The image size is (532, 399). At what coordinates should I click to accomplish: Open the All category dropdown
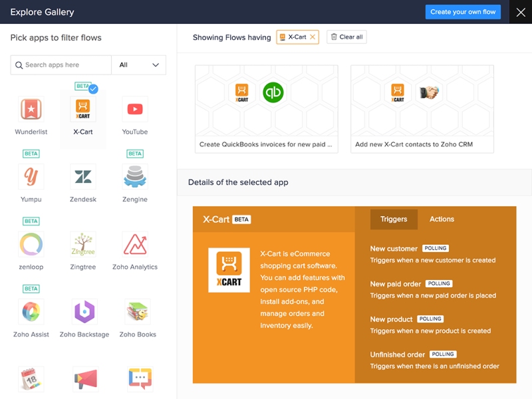pyautogui.click(x=139, y=65)
